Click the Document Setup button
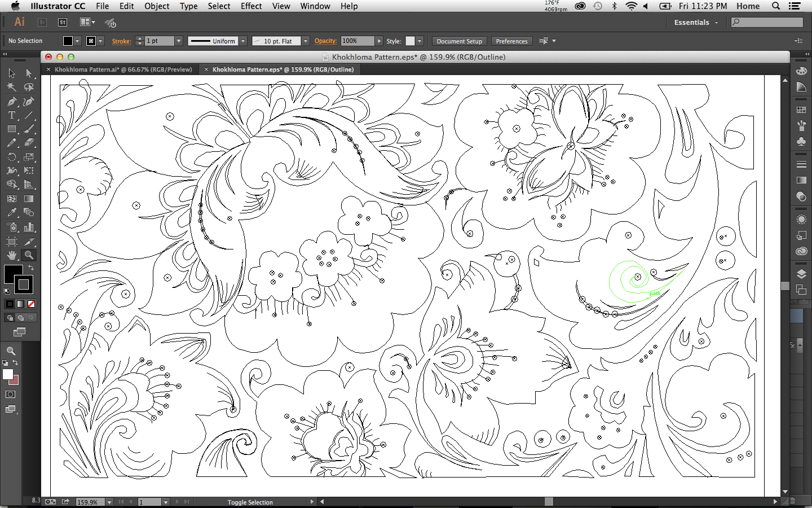 459,41
